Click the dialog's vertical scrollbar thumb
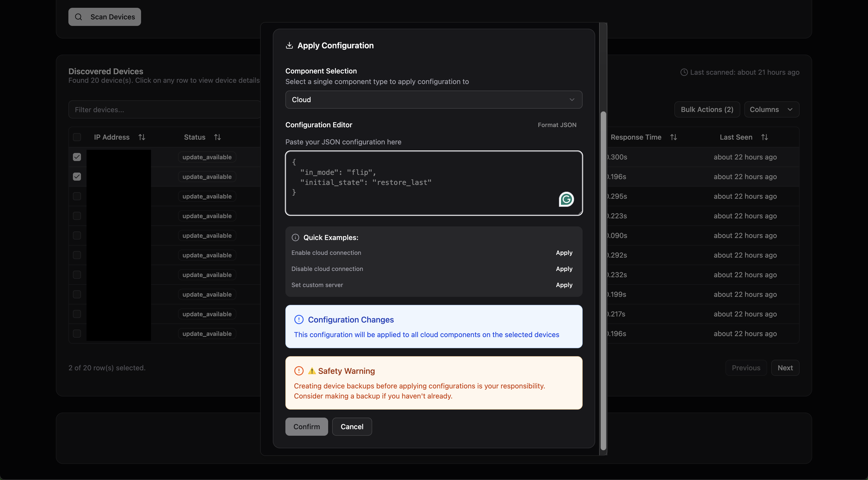Viewport: 868px width, 480px height. (x=603, y=281)
